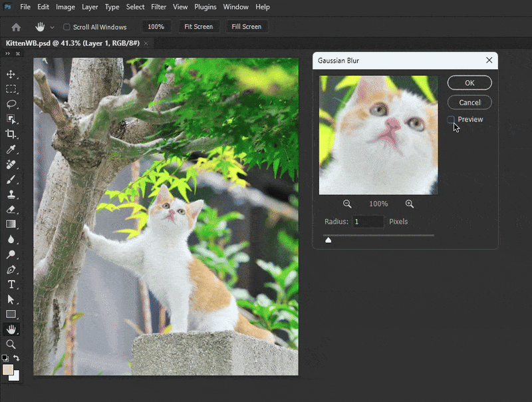Image resolution: width=532 pixels, height=402 pixels.
Task: Click OK in Gaussian Blur dialog
Action: point(469,83)
